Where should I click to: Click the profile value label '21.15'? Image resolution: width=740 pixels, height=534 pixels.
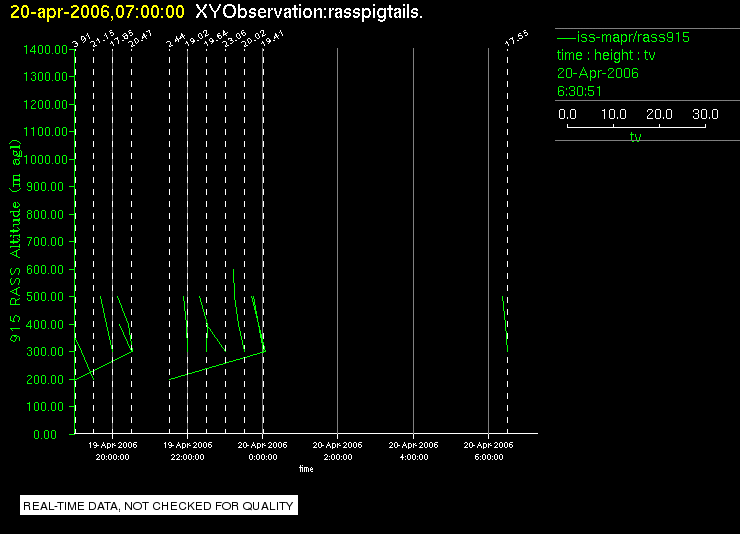(x=102, y=39)
